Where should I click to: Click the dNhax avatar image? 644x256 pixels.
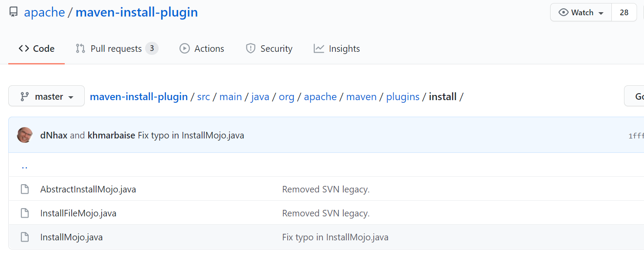25,135
